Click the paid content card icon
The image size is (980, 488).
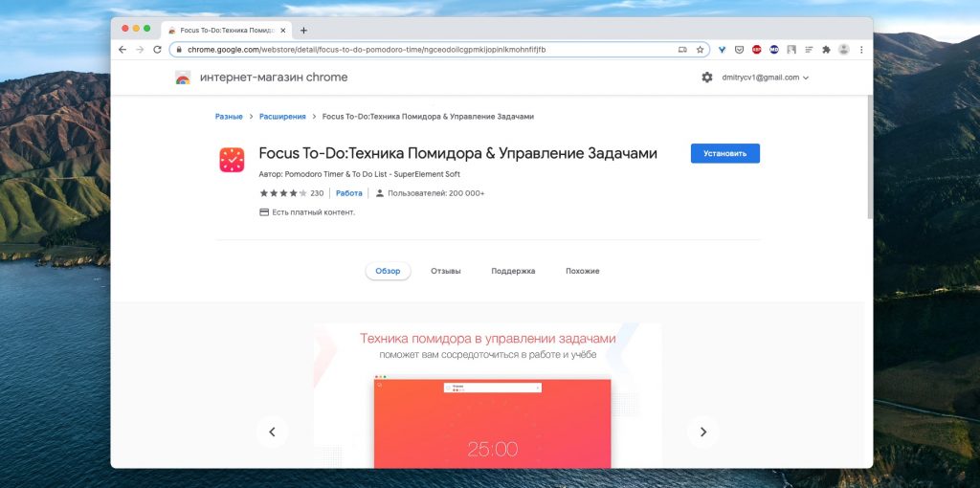(x=264, y=212)
